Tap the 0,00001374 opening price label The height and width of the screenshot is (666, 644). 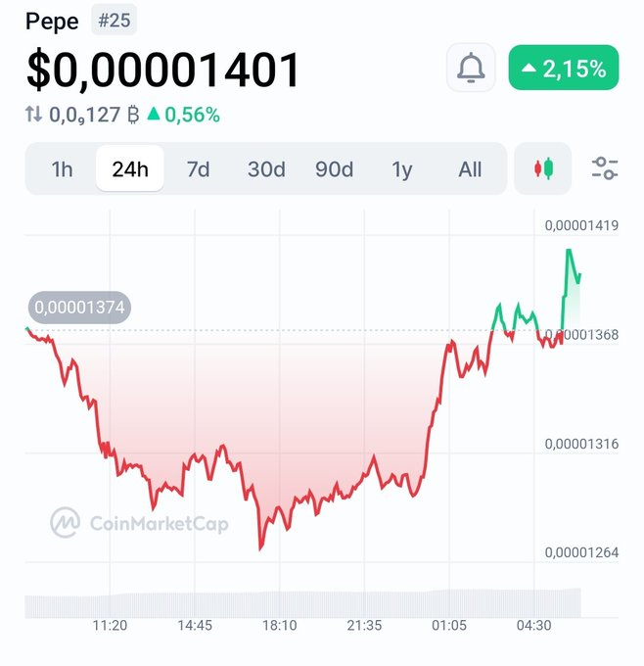coord(79,308)
